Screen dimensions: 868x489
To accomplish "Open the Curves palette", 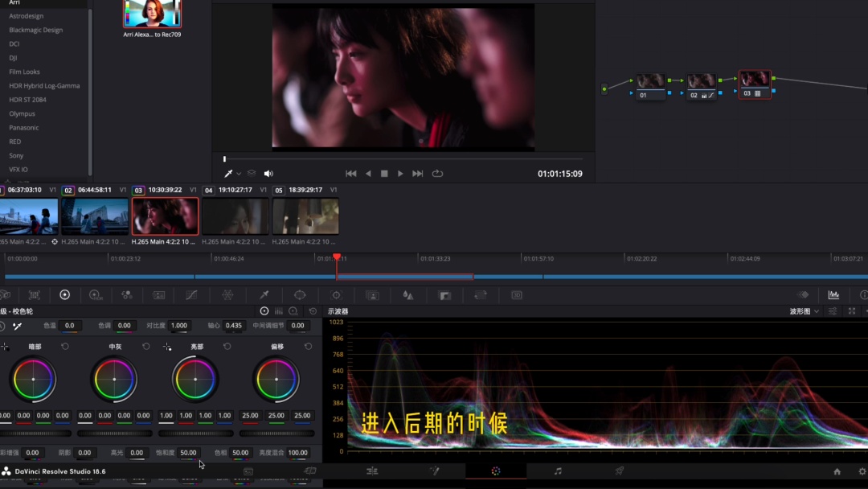I will (x=191, y=295).
